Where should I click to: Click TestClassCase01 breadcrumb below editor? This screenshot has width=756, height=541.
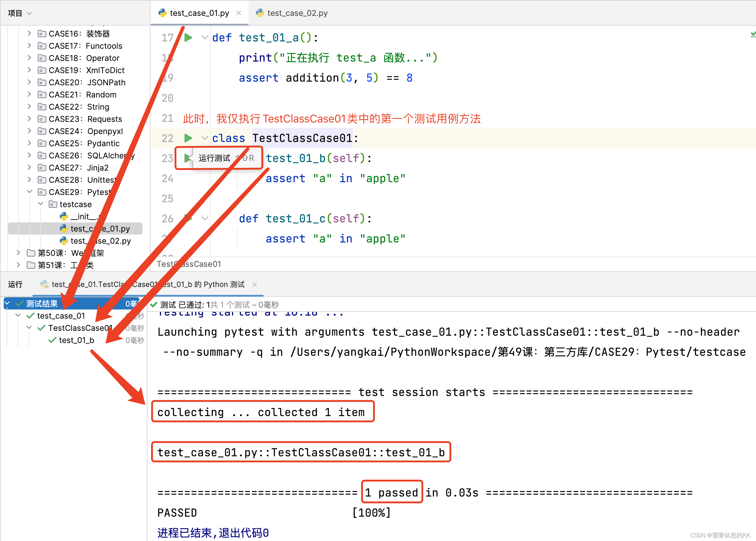[x=189, y=264]
